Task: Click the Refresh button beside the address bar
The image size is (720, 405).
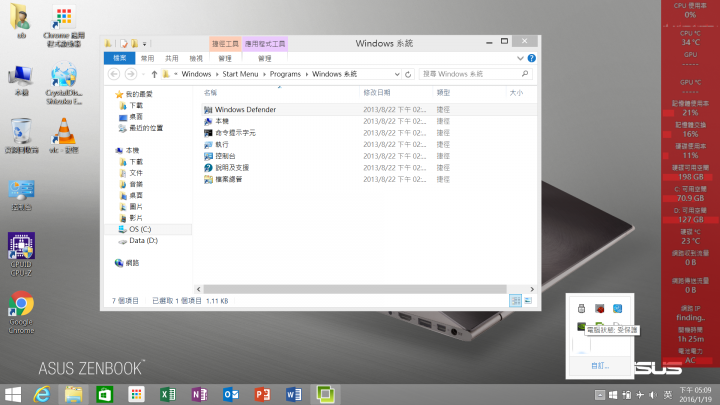Action: [x=408, y=74]
